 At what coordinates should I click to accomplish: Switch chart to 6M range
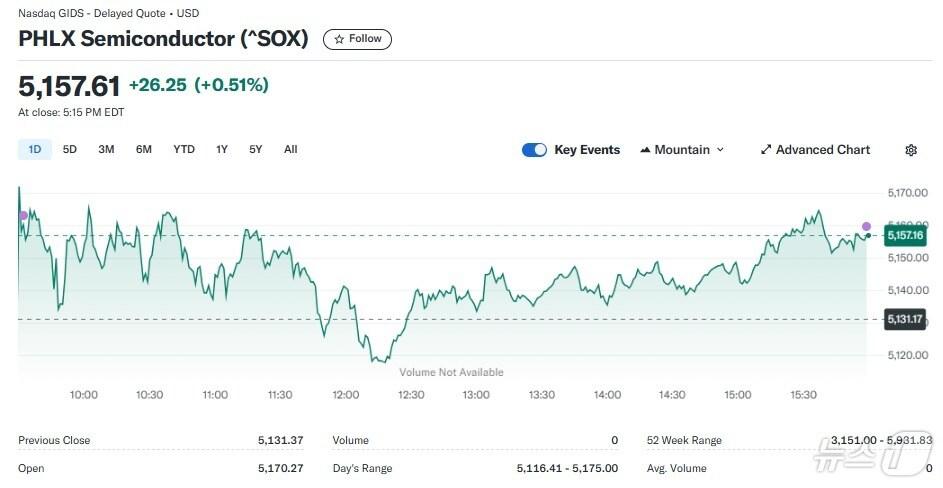coord(144,150)
